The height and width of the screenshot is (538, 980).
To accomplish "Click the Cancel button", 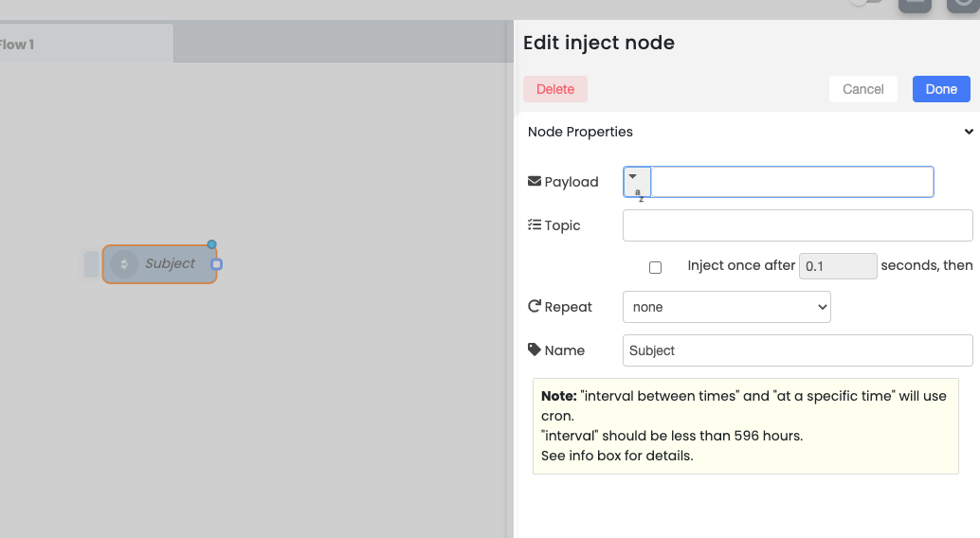I will (x=862, y=89).
